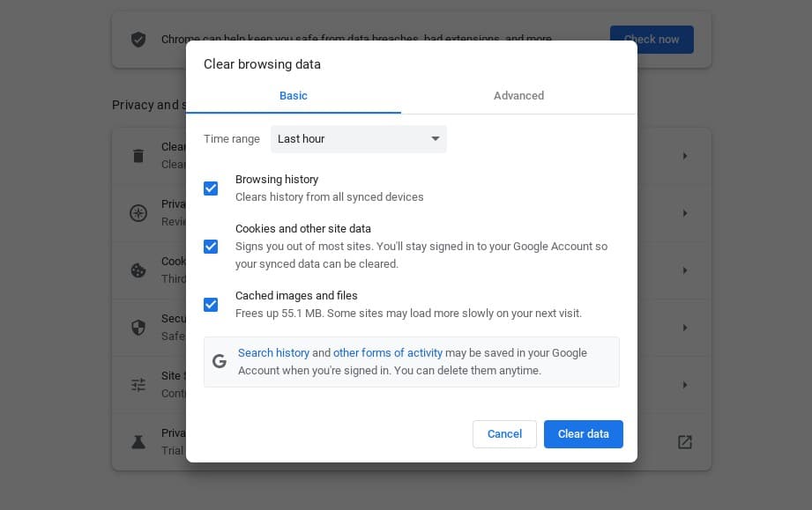Toggle Cached images and files checkbox

coord(211,305)
